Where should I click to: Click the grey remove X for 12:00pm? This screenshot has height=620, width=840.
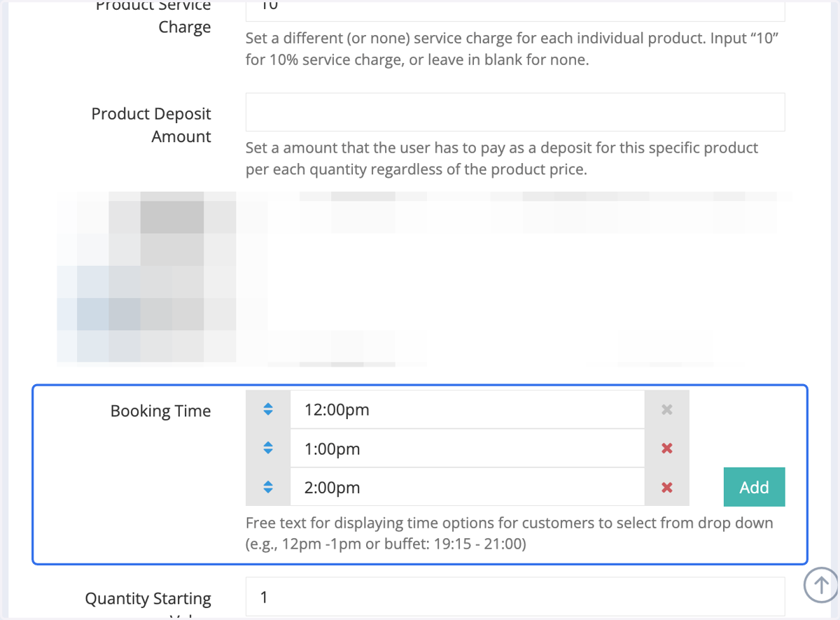(x=667, y=409)
